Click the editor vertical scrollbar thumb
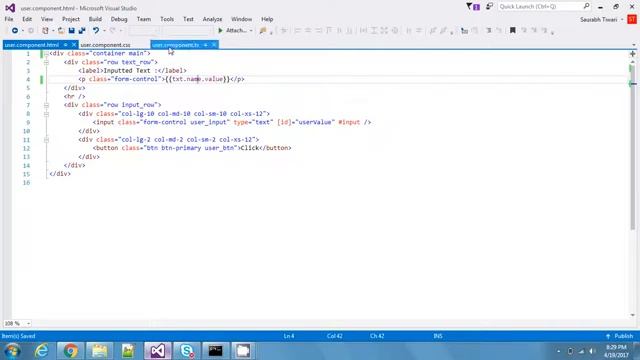The image size is (640, 360). coord(633,147)
